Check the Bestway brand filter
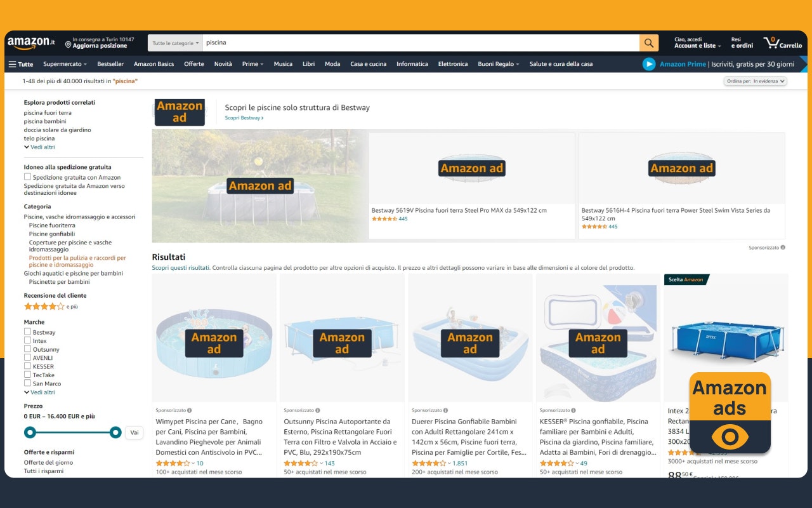The height and width of the screenshot is (508, 812). 27,331
